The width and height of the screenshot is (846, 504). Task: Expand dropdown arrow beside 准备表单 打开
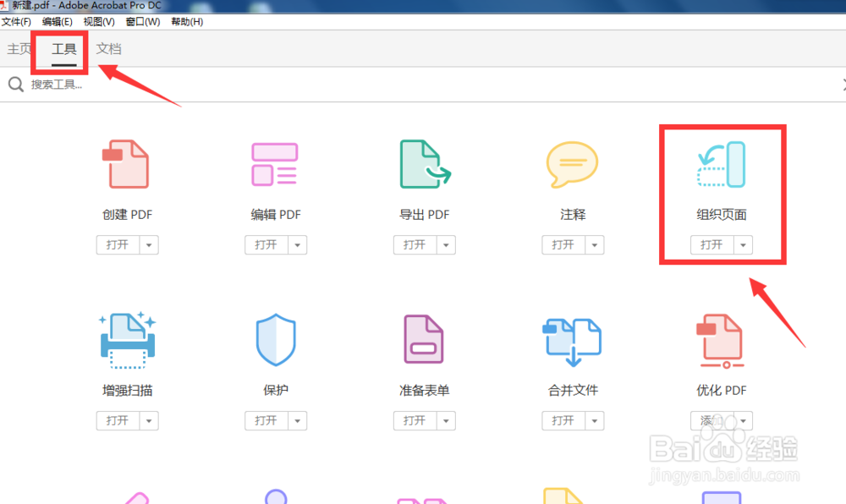pyautogui.click(x=446, y=420)
